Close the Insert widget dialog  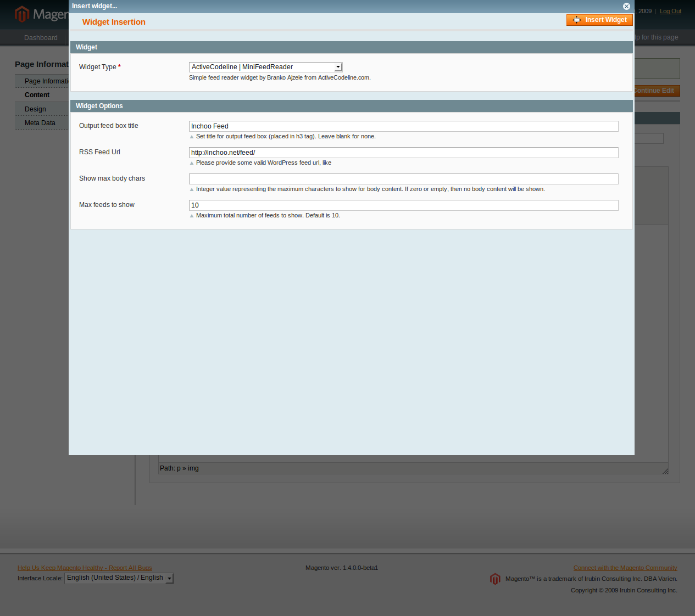coord(626,7)
